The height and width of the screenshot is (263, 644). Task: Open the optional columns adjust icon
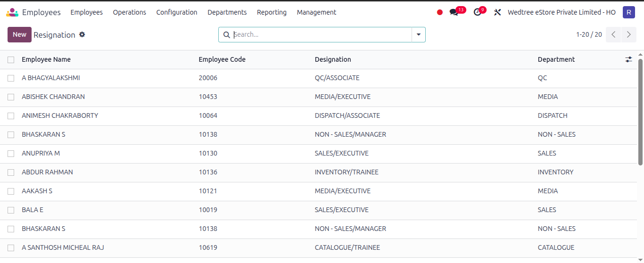pos(628,59)
